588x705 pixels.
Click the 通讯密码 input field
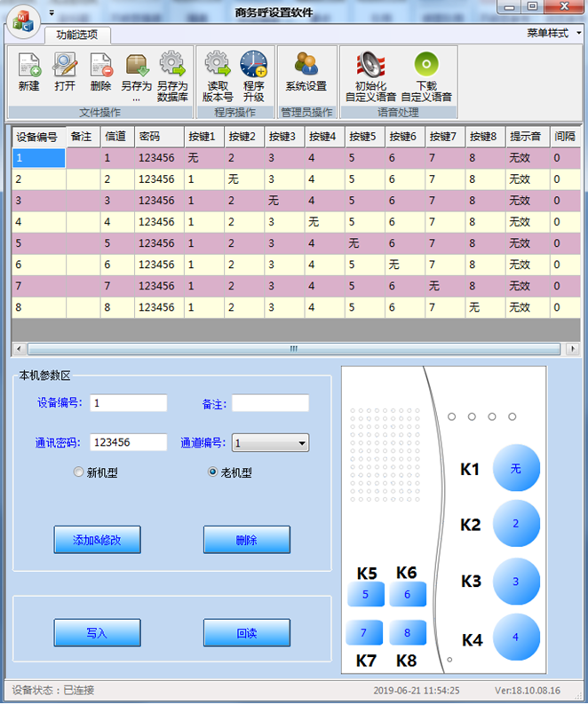[x=128, y=442]
